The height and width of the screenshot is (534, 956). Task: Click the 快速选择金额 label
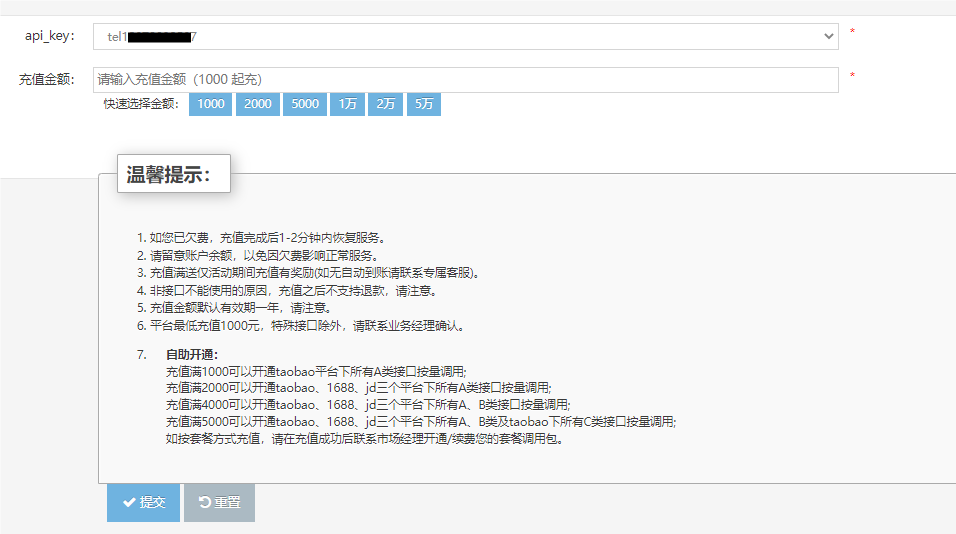pyautogui.click(x=141, y=104)
